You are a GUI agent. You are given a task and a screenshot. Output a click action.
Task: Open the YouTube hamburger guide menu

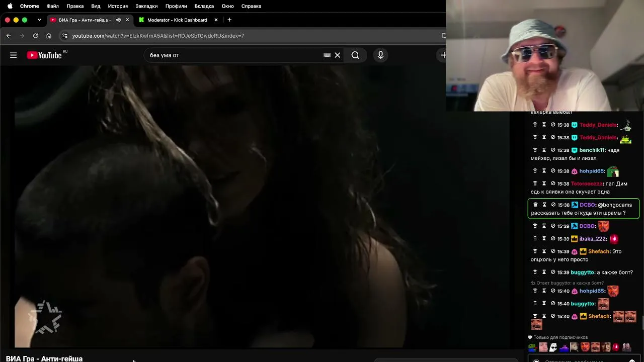click(x=14, y=55)
